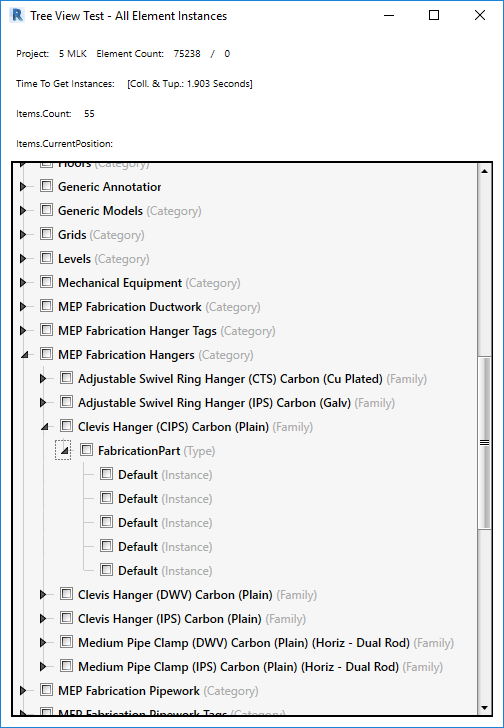Expand the Grids category node
The image size is (504, 728).
point(23,234)
